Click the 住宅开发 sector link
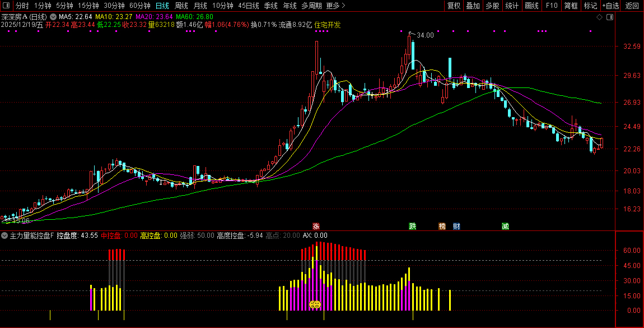 click(328, 25)
